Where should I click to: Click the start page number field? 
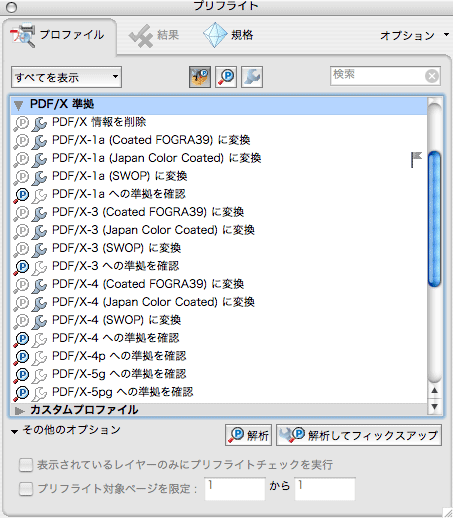[235, 489]
